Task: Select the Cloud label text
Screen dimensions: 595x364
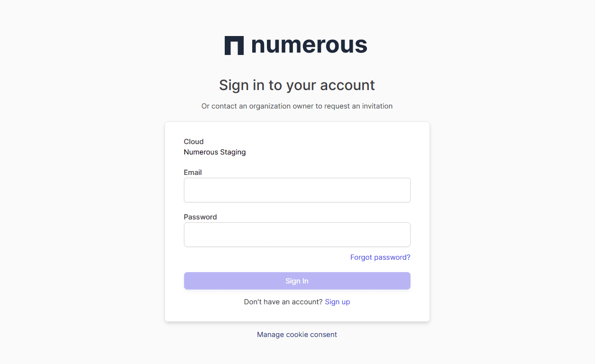Action: click(x=194, y=142)
